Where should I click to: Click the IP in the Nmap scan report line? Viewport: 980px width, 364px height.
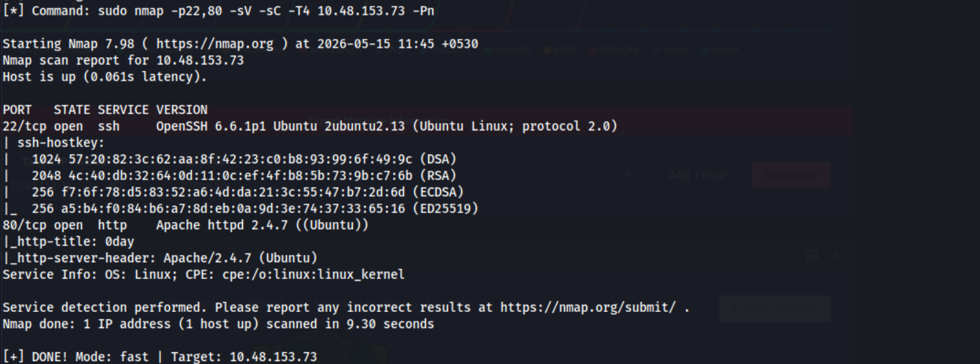tap(200, 60)
